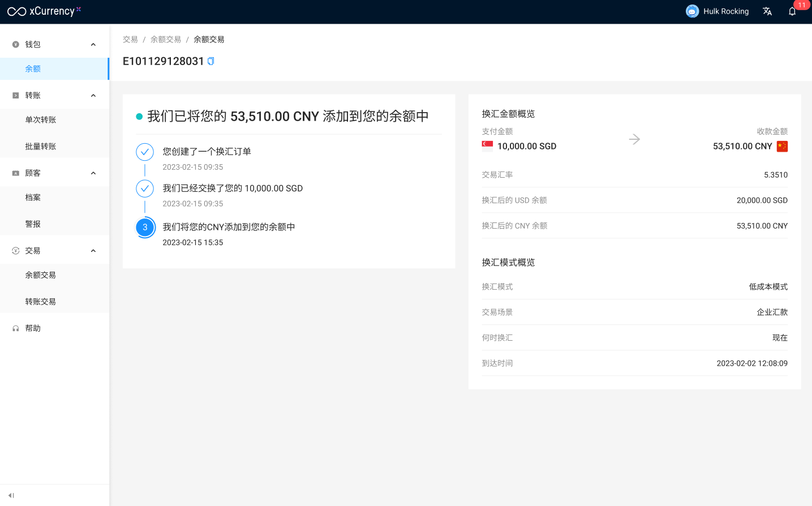The width and height of the screenshot is (812, 506).
Task: Click the teal status dot beside the heading
Action: point(139,117)
